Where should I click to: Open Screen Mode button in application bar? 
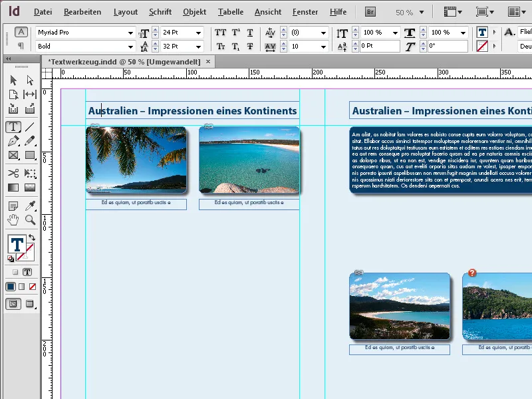[x=485, y=12]
